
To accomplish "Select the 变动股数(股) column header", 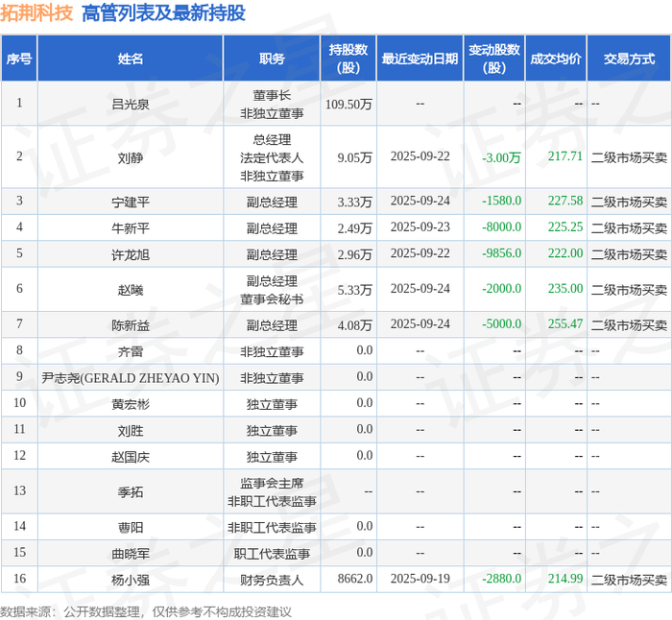I will 494,59.
